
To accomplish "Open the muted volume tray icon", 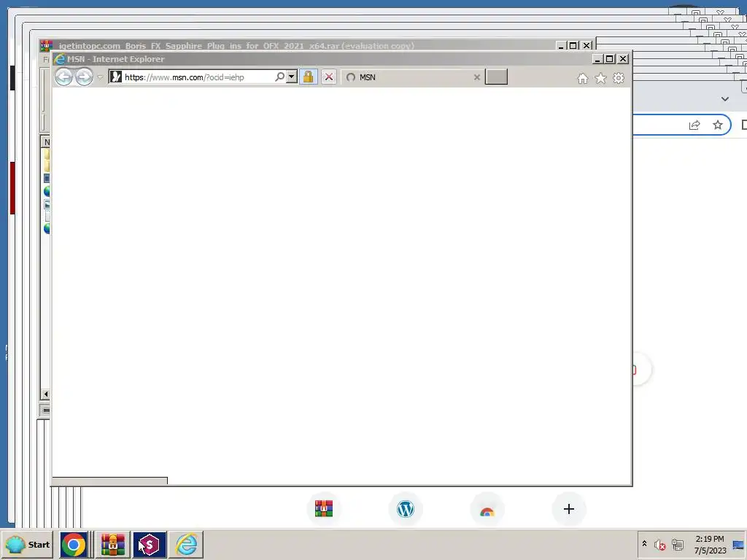I will [x=659, y=545].
